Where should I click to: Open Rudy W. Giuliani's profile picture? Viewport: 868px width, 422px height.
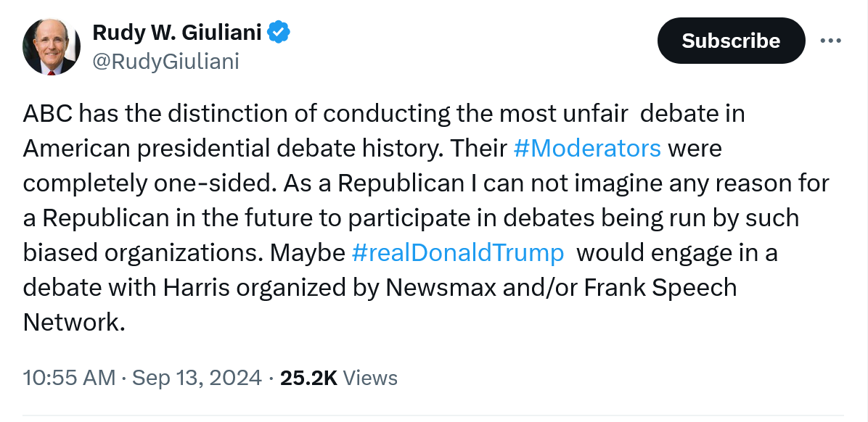pyautogui.click(x=52, y=46)
